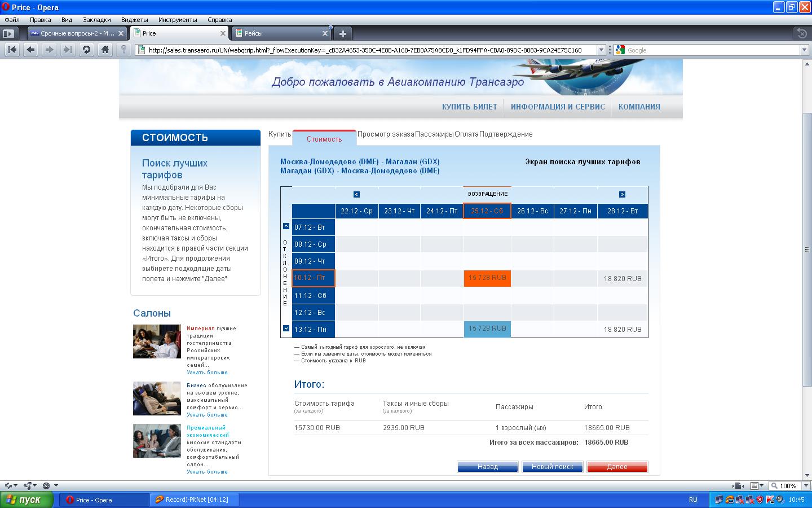Click return date 28.12 - Вт header
This screenshot has width=812, height=508.
(x=623, y=211)
